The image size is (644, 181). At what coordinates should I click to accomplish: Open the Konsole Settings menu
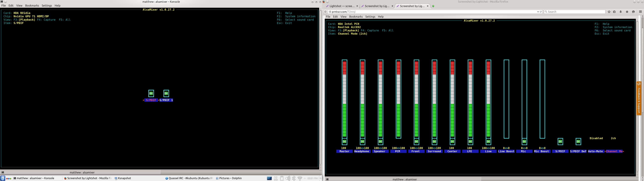[47, 6]
